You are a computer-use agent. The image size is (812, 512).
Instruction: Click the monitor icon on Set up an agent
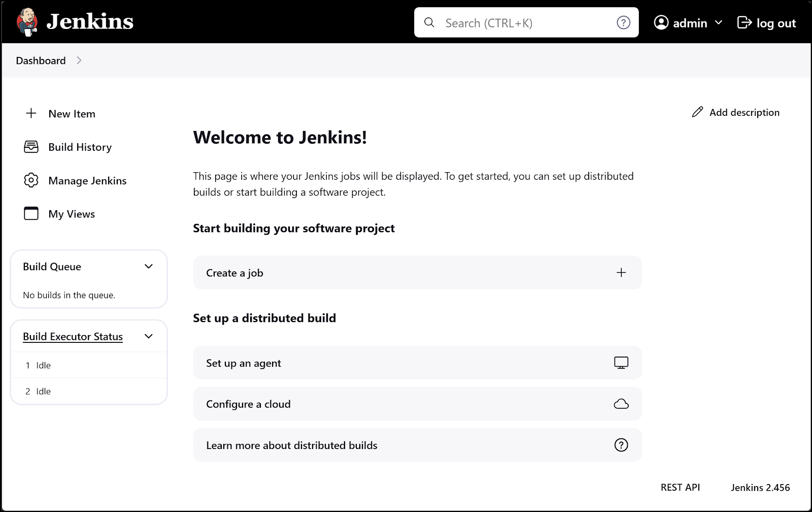621,363
